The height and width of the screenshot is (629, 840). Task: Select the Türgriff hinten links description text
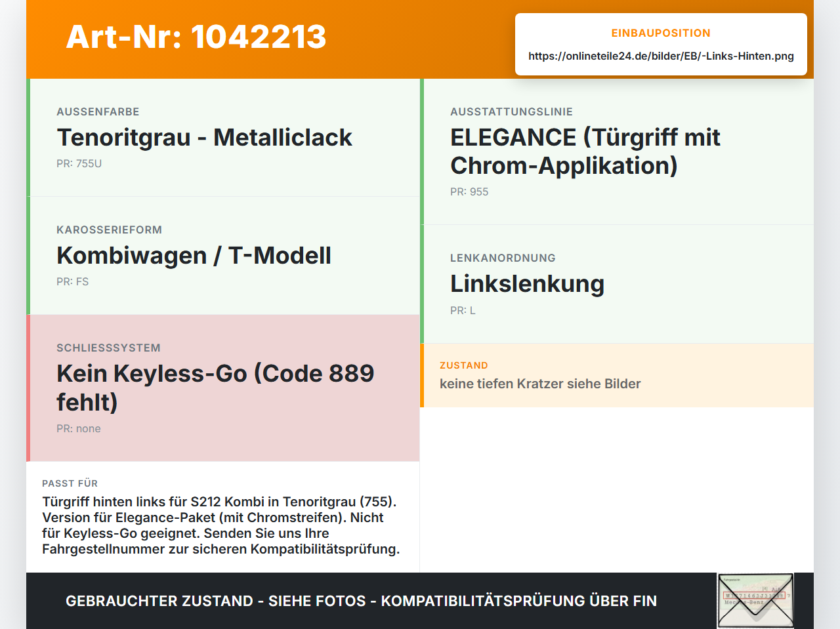tap(221, 525)
